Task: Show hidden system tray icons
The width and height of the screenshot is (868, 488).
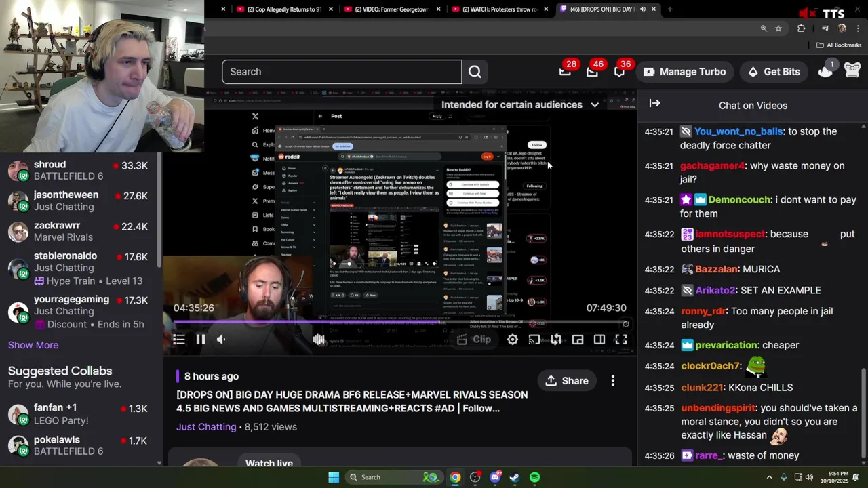Action: coord(769,477)
